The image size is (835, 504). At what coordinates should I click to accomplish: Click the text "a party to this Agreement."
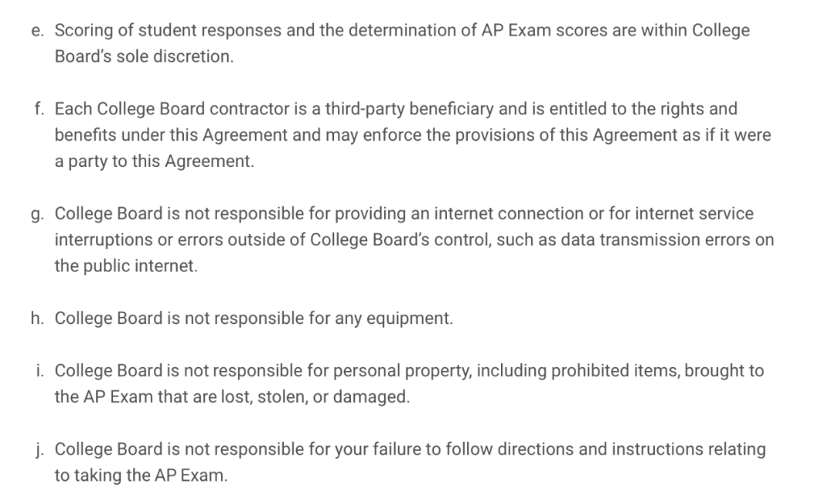154,162
